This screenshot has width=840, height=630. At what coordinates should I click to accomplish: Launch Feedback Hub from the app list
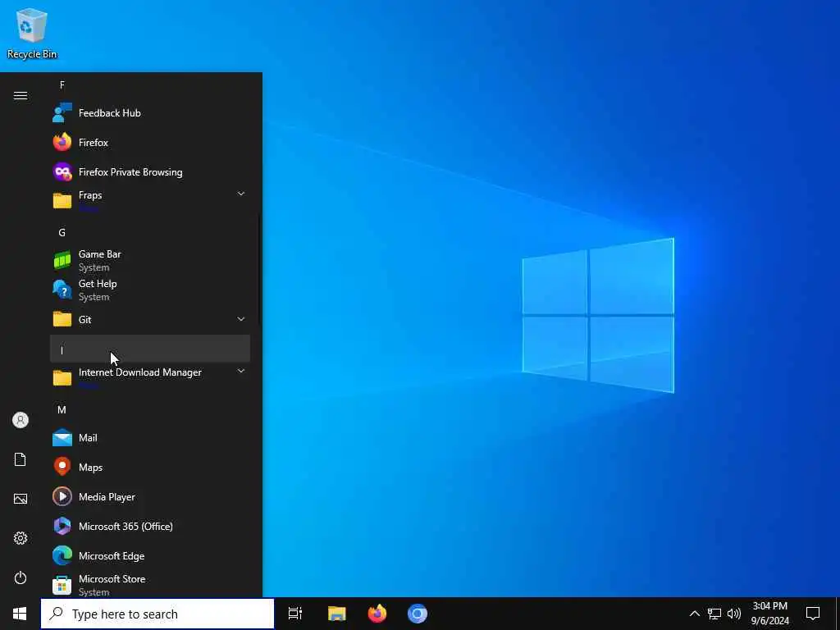pyautogui.click(x=150, y=113)
